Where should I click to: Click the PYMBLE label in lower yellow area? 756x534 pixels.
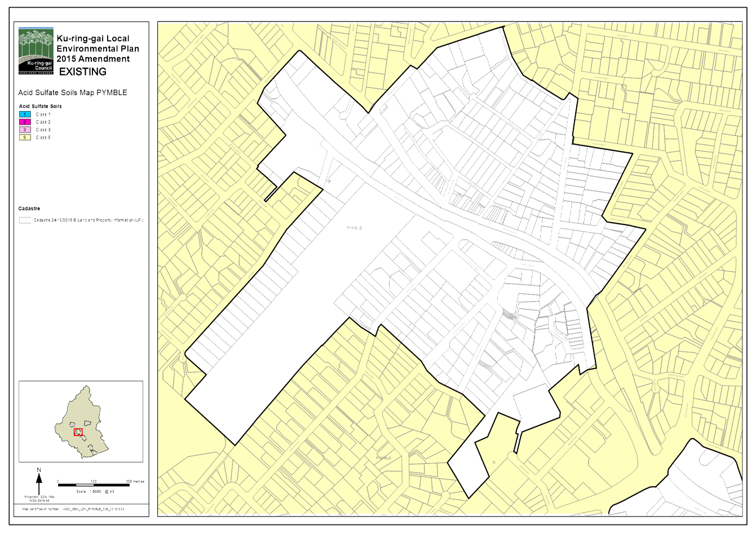click(383, 458)
